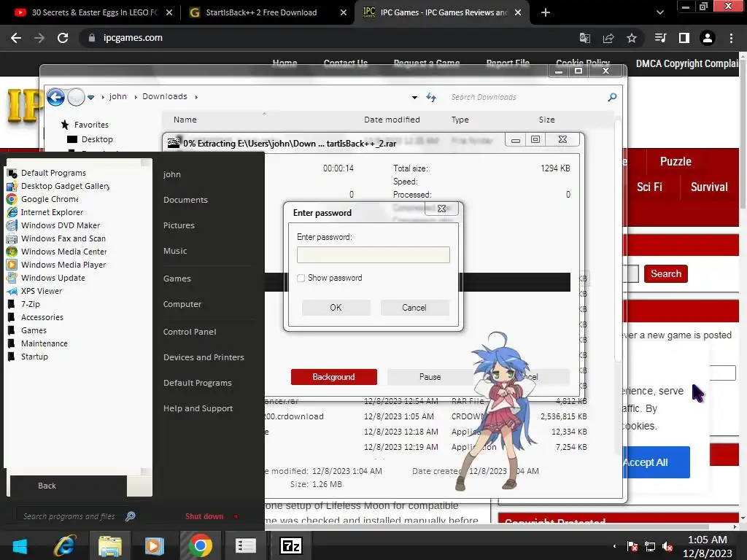Click the Explorer back arrow button

coord(55,97)
